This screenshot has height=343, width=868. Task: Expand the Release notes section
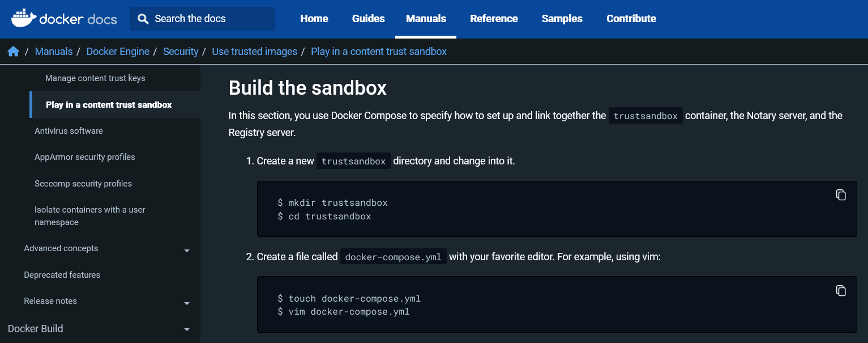[187, 303]
